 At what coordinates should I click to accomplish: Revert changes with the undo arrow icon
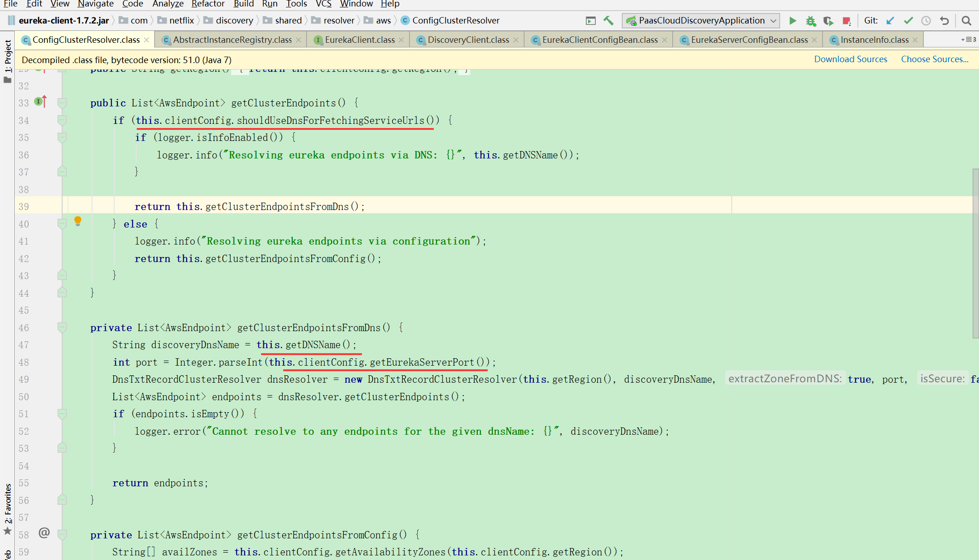[944, 21]
